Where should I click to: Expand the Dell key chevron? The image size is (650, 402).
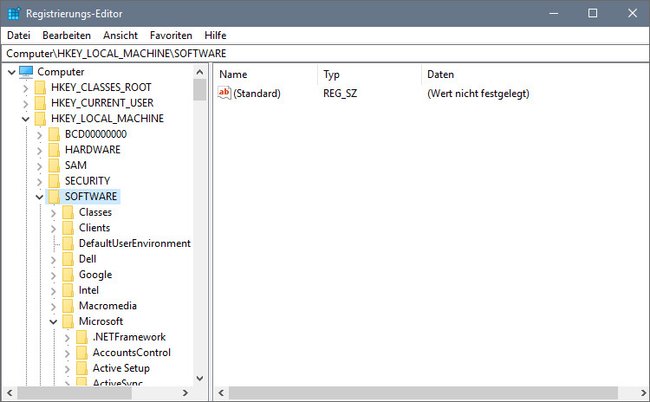[x=53, y=260]
